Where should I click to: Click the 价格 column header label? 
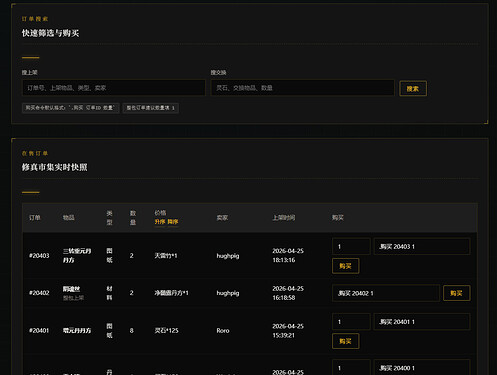click(x=160, y=213)
